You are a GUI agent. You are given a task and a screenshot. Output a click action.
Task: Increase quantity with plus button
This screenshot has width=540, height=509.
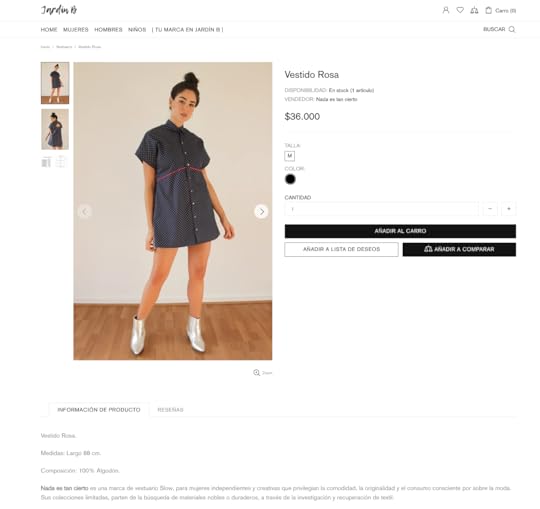pyautogui.click(x=509, y=209)
